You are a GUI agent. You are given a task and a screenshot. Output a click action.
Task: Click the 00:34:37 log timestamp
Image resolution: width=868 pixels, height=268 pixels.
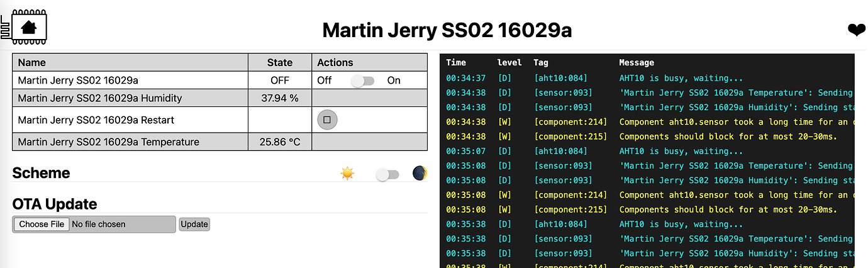[x=466, y=78]
